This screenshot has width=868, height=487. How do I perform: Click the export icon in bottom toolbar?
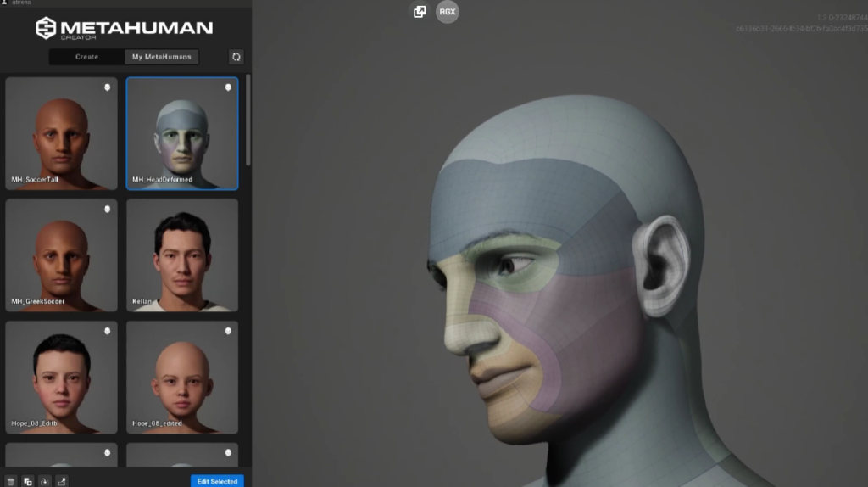click(62, 481)
